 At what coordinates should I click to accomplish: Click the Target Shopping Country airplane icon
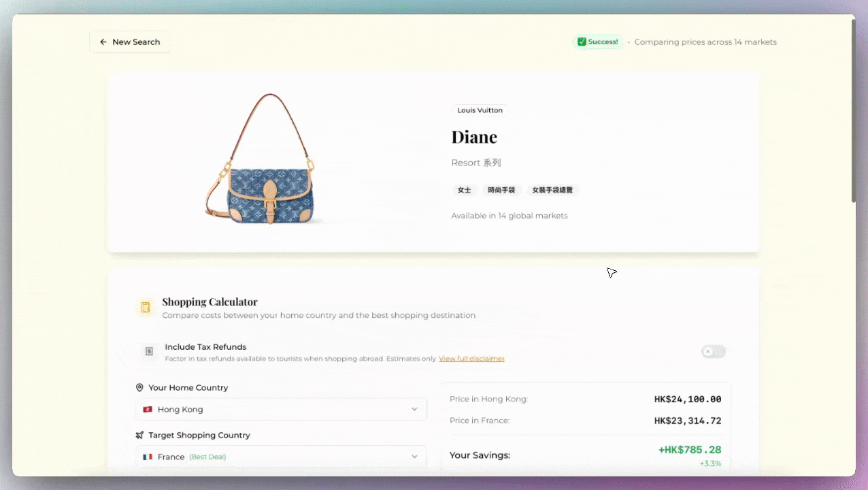coord(139,435)
